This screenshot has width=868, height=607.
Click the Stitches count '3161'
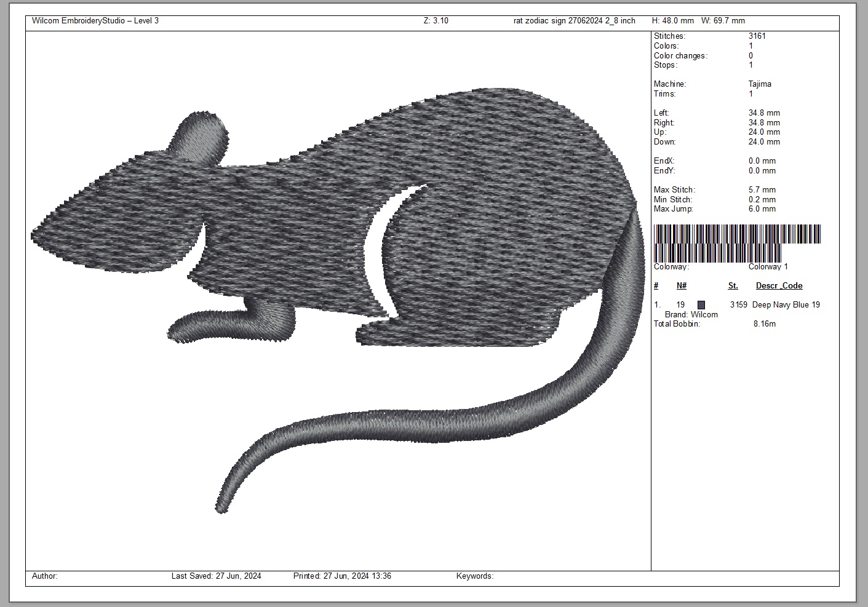[757, 36]
